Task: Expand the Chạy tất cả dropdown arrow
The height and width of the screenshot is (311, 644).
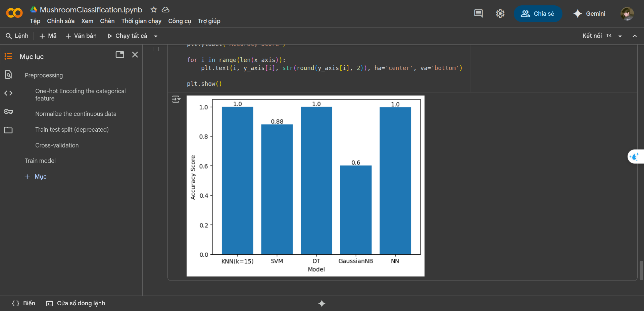Action: [156, 36]
